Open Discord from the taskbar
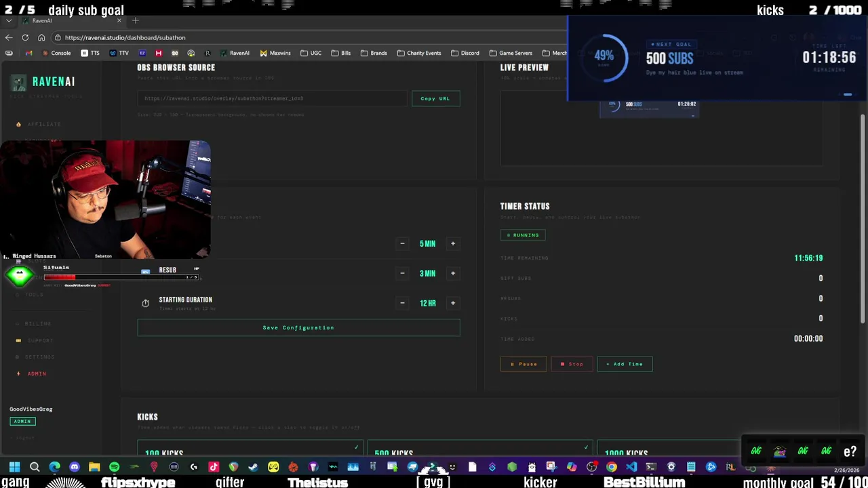868x488 pixels. (74, 467)
